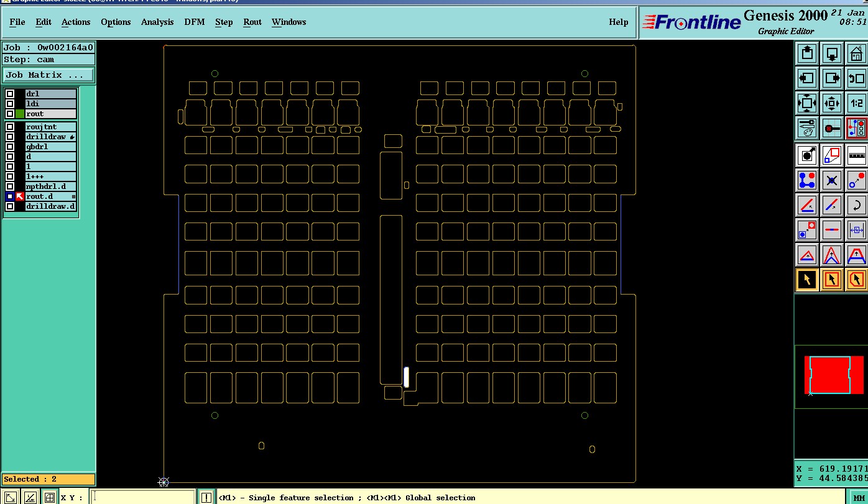Screen dimensions: 868x504
Task: Select the 1+++ layer name
Action: click(51, 176)
